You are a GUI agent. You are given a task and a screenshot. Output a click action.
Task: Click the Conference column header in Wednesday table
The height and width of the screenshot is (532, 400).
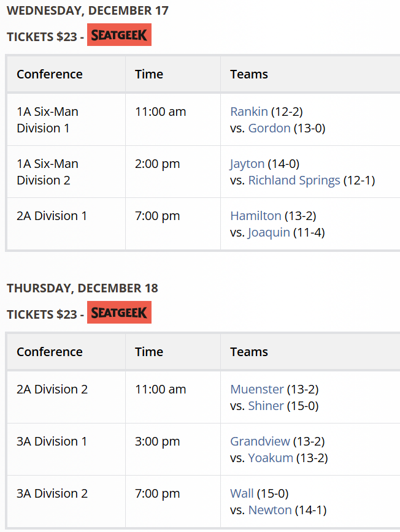(50, 74)
